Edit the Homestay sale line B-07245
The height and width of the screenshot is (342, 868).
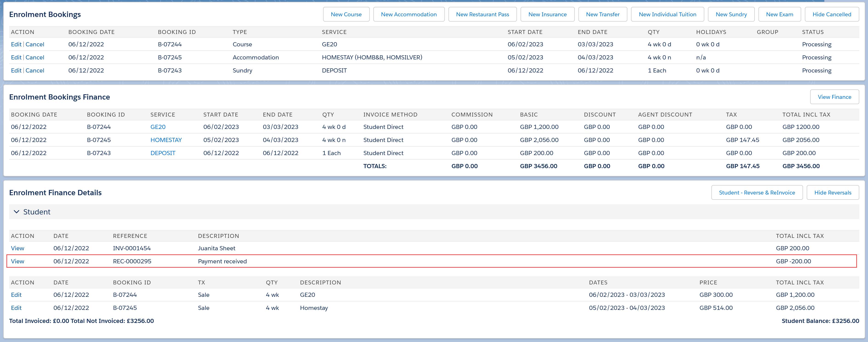(16, 308)
